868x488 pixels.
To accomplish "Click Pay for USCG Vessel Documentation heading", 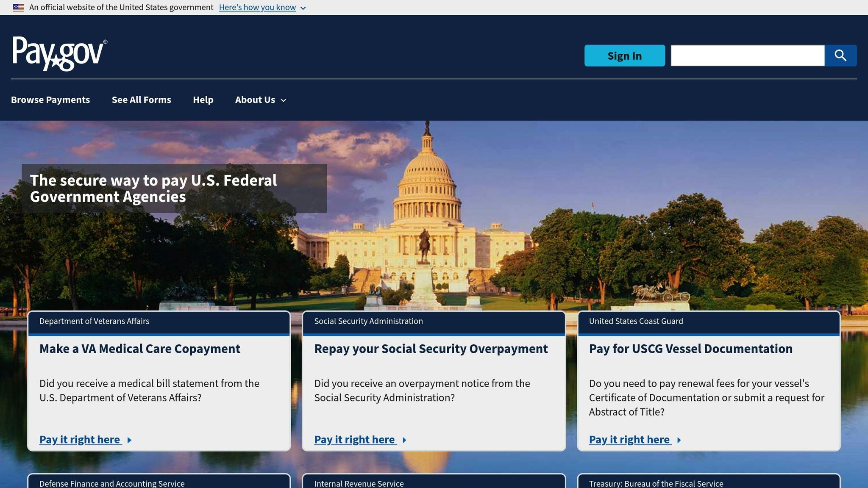I will pyautogui.click(x=691, y=349).
